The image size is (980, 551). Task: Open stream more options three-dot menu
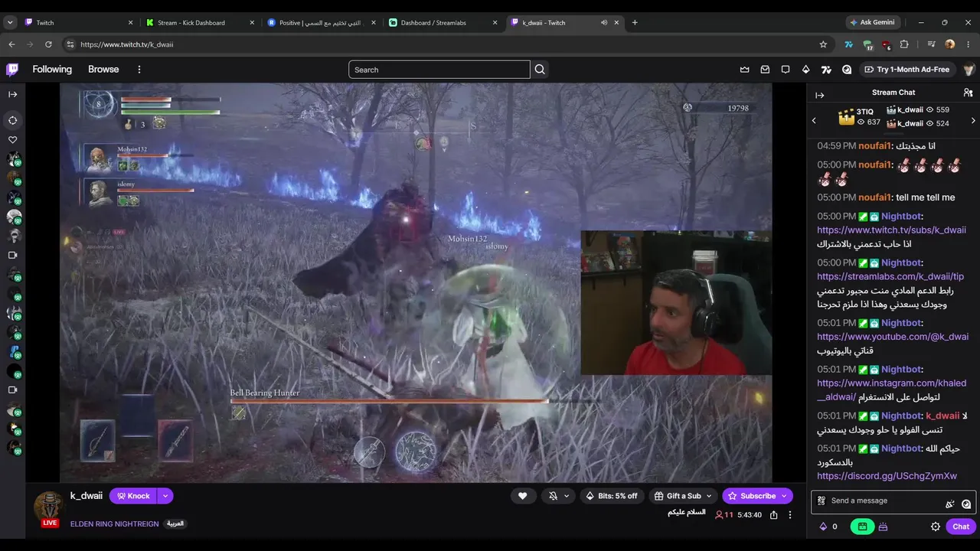[790, 515]
